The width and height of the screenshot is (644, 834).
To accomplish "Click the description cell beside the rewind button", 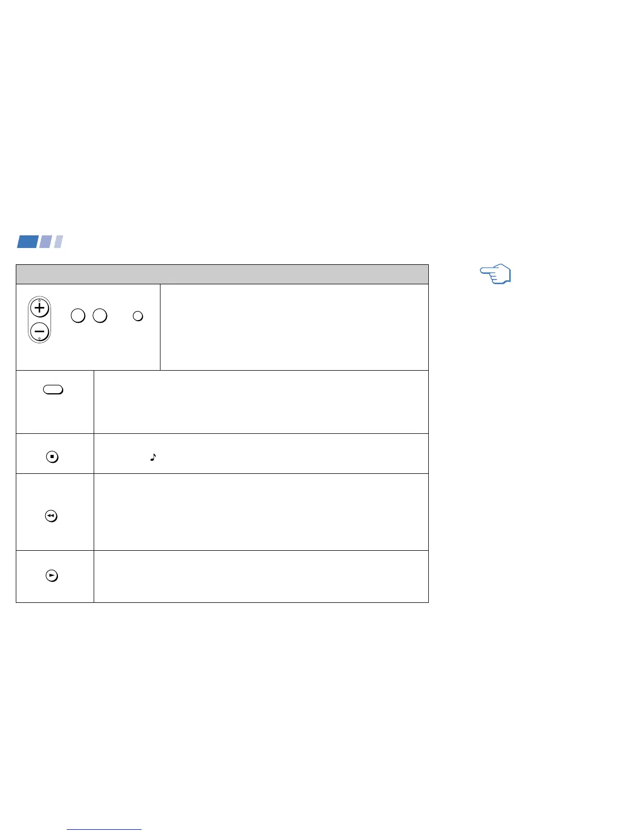I will pos(261,512).
